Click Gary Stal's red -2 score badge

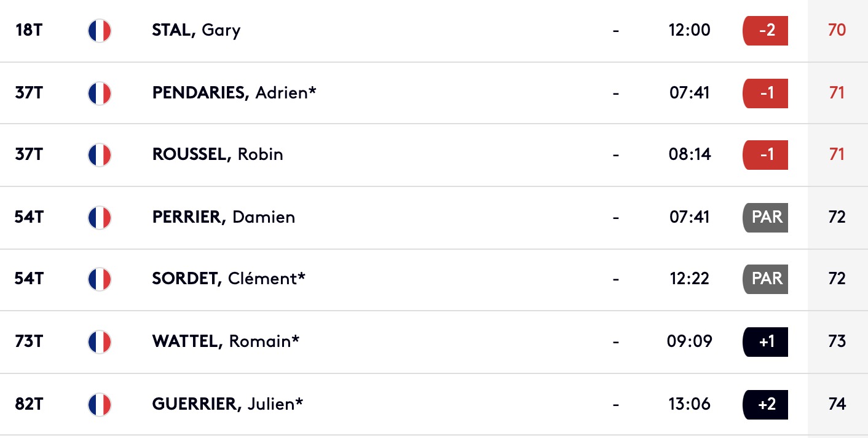click(x=765, y=30)
